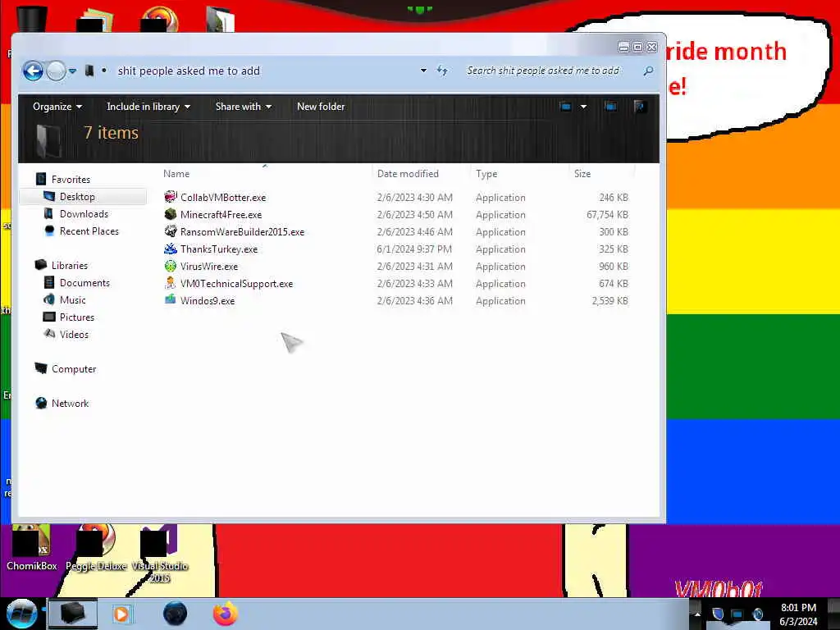This screenshot has width=840, height=630.
Task: Select the ChomikBox desktop shortcut
Action: point(32,547)
